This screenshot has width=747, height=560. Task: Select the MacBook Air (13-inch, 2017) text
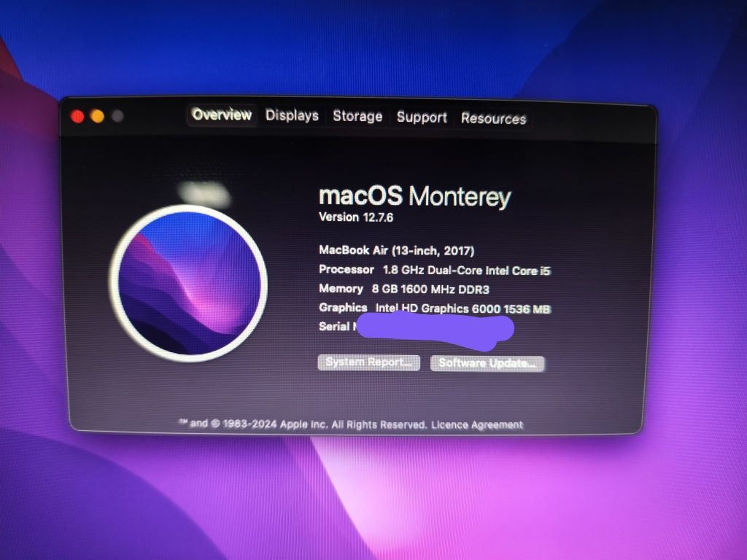396,251
